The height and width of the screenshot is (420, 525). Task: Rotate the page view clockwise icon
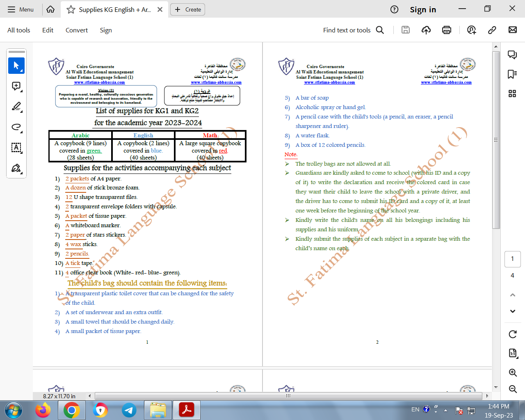point(513,334)
